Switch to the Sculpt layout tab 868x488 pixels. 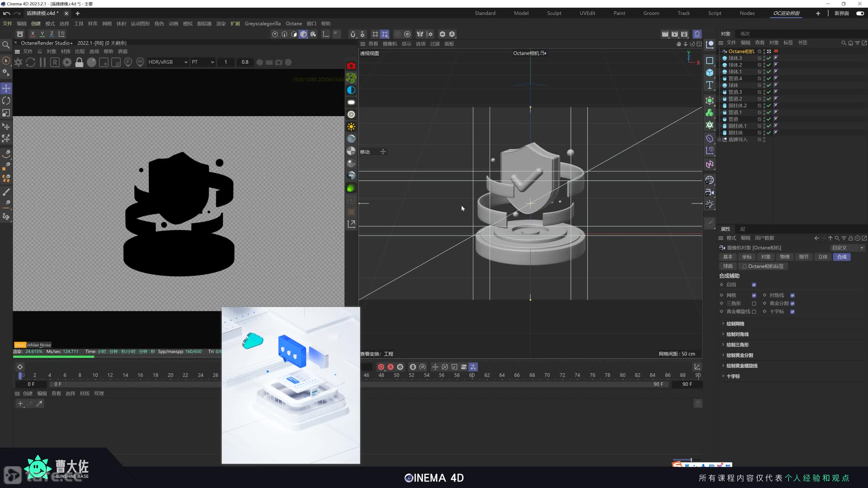click(x=554, y=13)
